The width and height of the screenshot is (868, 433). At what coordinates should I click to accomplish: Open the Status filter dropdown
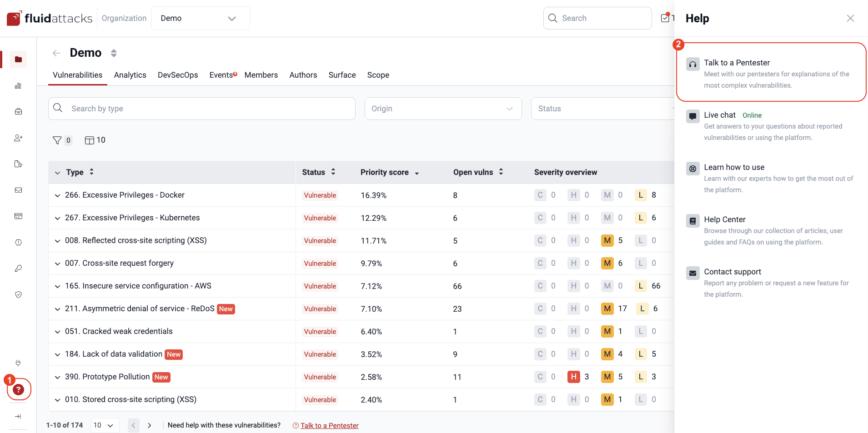(602, 109)
